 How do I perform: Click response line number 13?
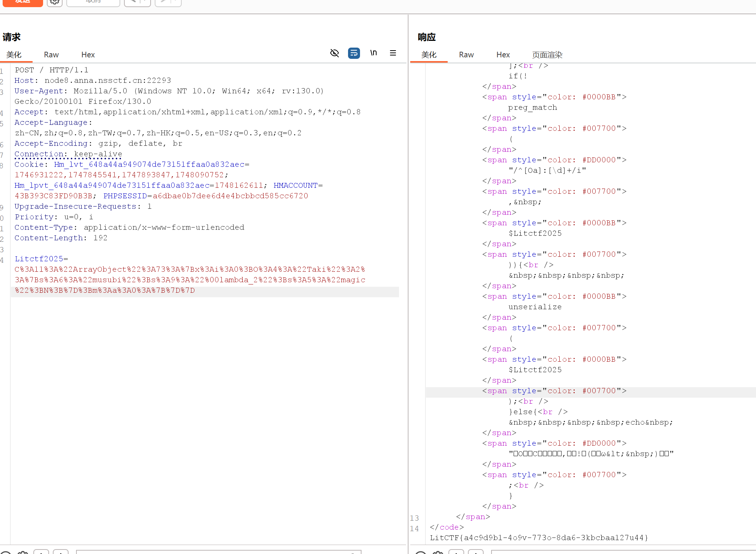[414, 518]
